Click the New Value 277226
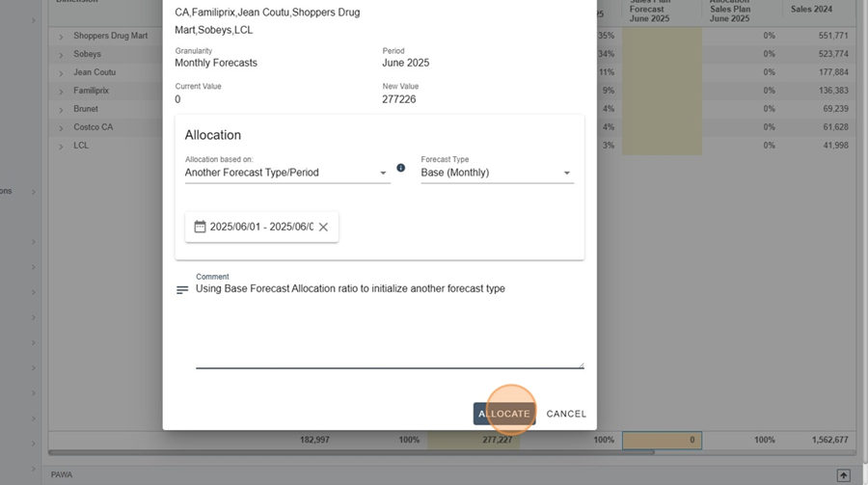Image resolution: width=868 pixels, height=485 pixels. tap(398, 99)
